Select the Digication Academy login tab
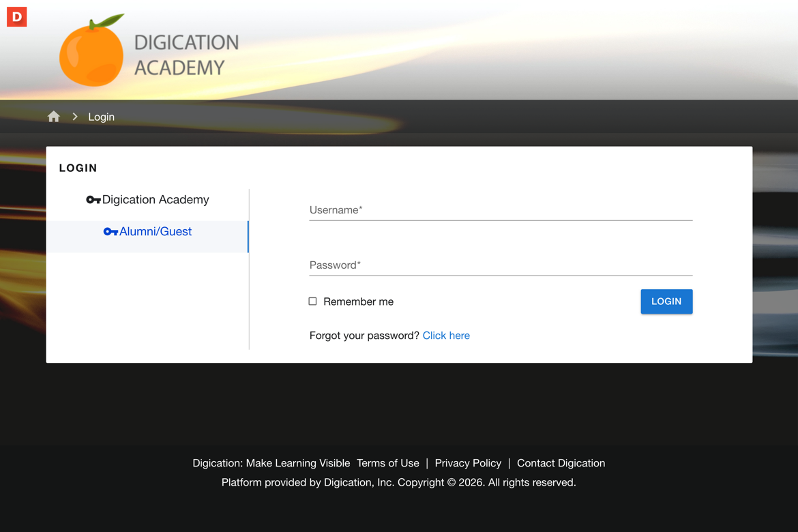This screenshot has width=798, height=532. [x=147, y=200]
